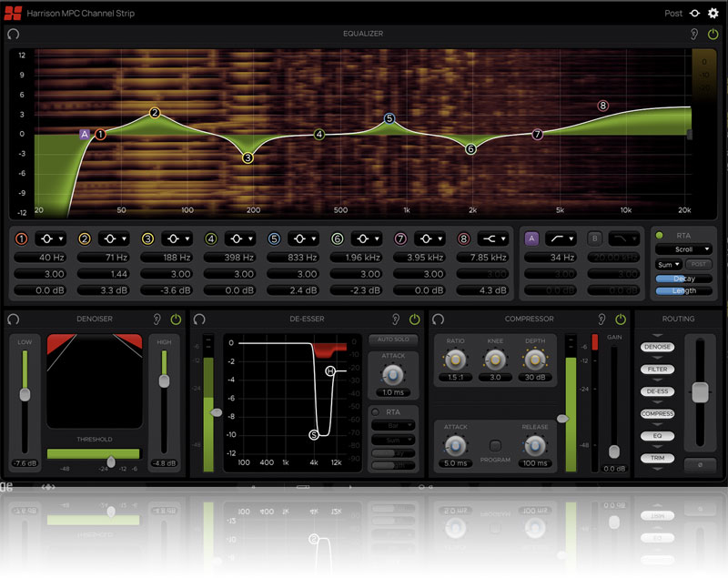Enable the Compressor PROGRAM switch
The height and width of the screenshot is (578, 728).
tap(496, 446)
